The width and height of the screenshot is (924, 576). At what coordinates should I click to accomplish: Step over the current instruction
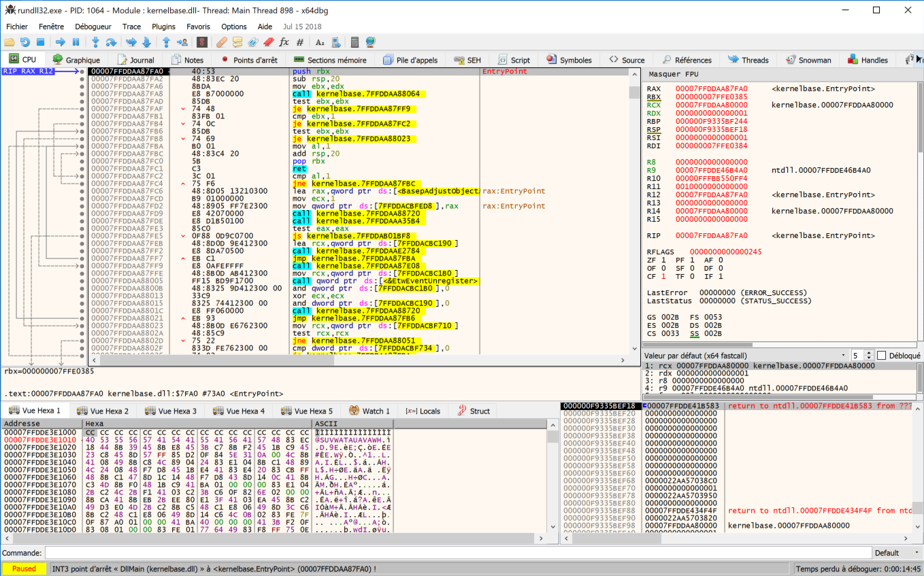[112, 41]
